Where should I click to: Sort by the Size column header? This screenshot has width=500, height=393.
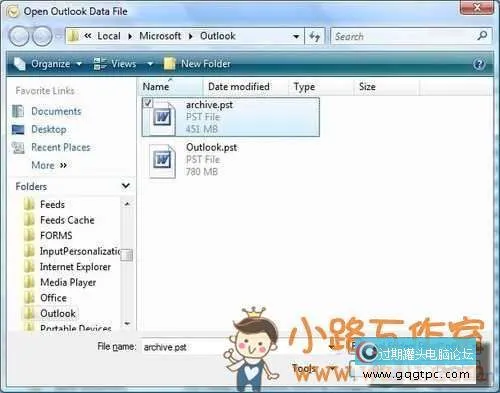pyautogui.click(x=386, y=87)
